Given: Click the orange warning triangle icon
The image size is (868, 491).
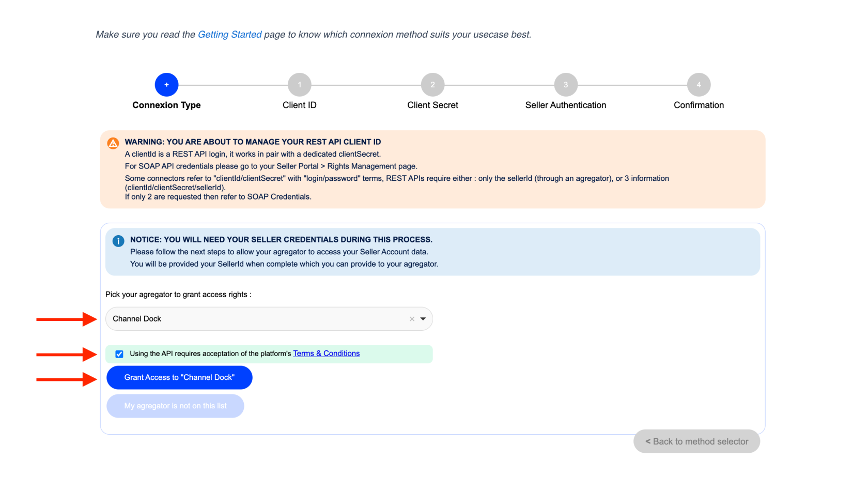Looking at the screenshot, I should [x=113, y=143].
